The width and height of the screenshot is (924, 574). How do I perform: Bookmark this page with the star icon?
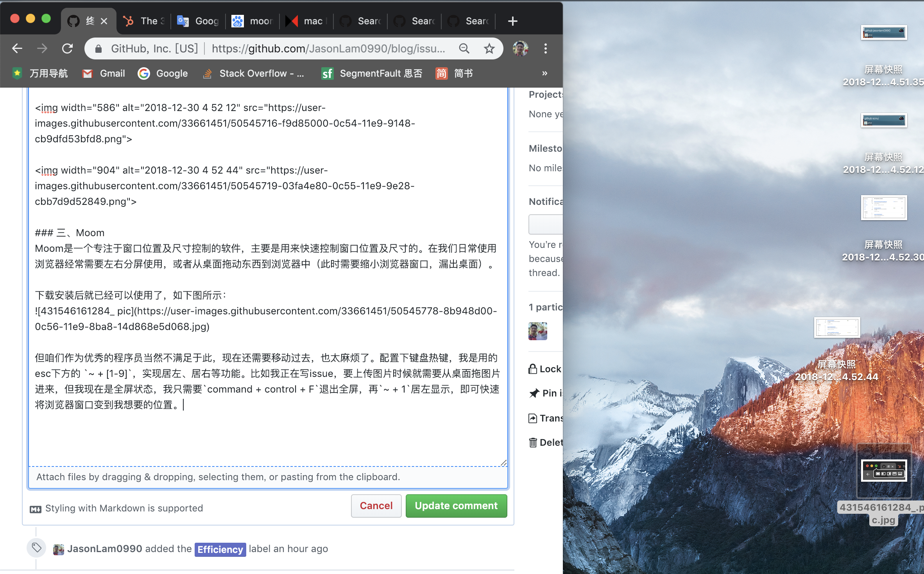(489, 48)
